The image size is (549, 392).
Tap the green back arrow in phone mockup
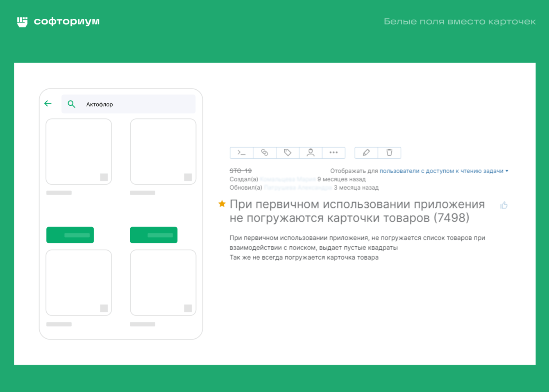click(x=48, y=104)
